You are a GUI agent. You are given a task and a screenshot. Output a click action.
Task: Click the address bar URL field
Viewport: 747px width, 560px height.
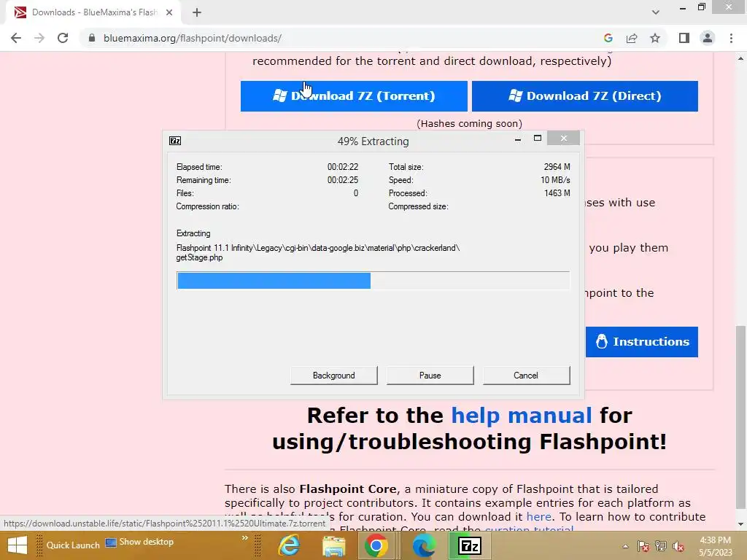[x=333, y=38]
